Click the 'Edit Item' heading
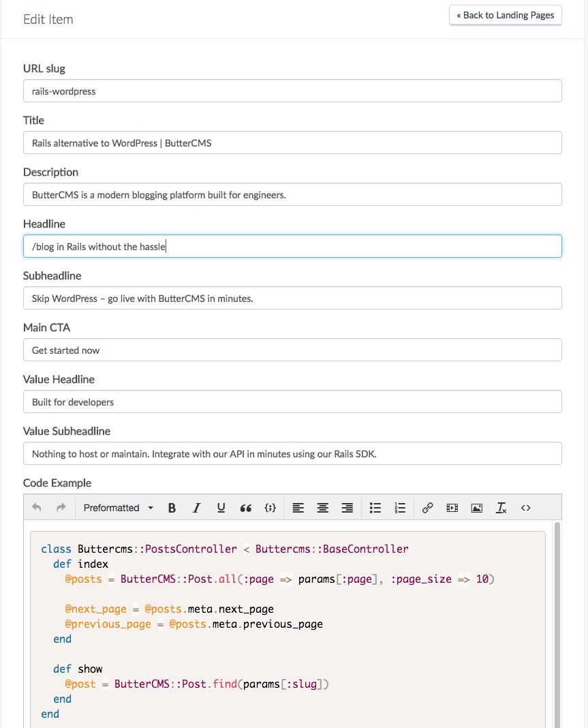Image resolution: width=588 pixels, height=728 pixels. click(x=48, y=20)
